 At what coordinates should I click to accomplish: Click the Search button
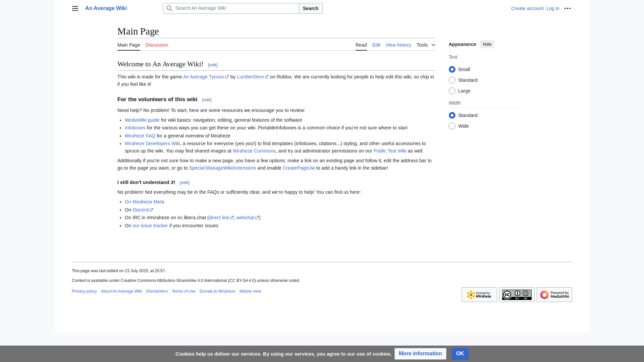coord(311,8)
